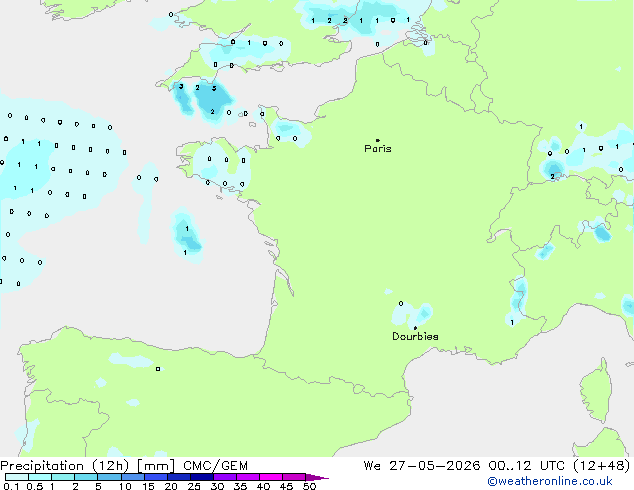Pick the 30–35 mm purple legend swatch
The image size is (634, 490).
coord(224,477)
